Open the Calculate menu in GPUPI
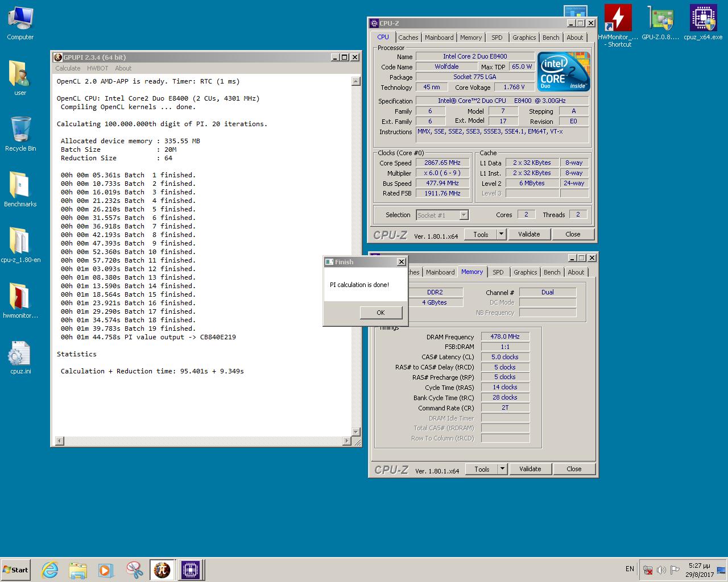 pyautogui.click(x=68, y=68)
